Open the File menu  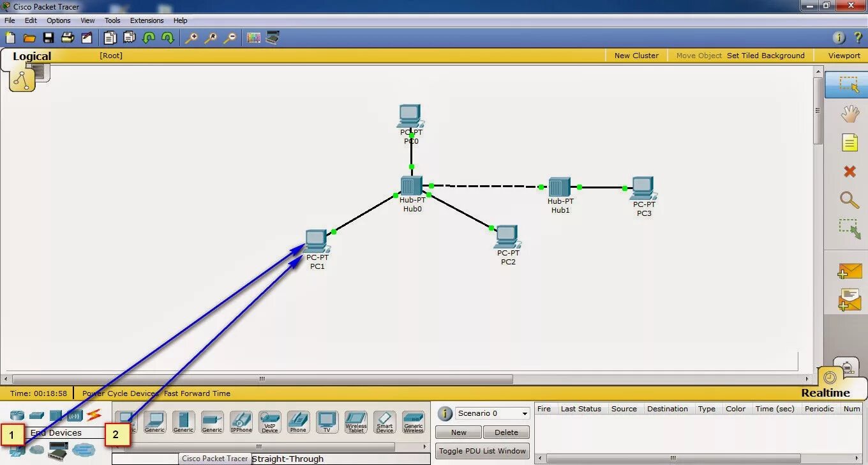pyautogui.click(x=10, y=20)
